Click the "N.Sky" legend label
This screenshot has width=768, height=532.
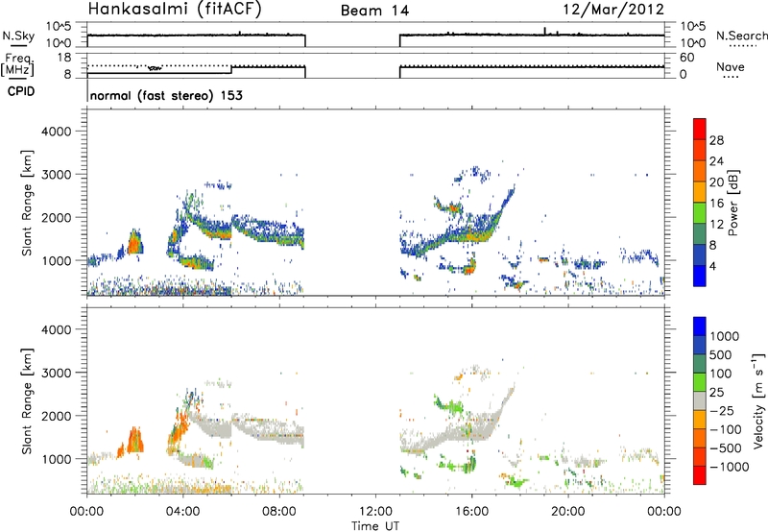tap(18, 36)
